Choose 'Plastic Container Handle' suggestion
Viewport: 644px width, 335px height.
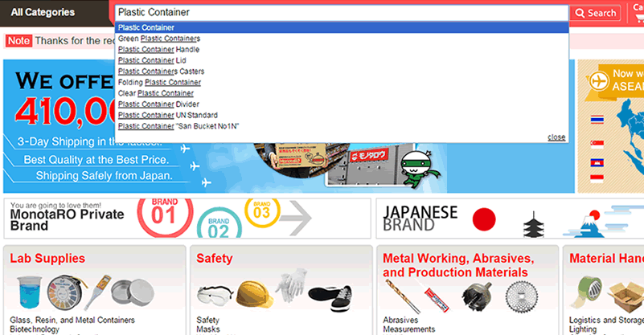point(158,50)
